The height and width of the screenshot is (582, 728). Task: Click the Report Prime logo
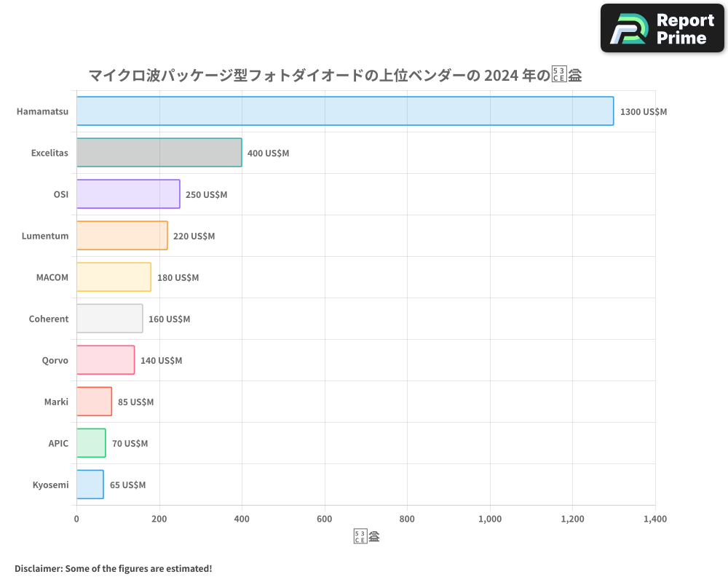coord(661,28)
